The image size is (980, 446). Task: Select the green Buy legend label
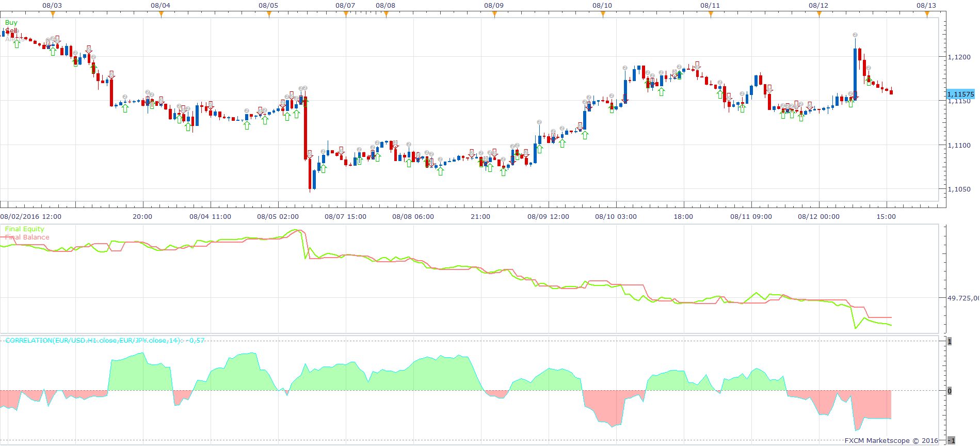coord(11,23)
